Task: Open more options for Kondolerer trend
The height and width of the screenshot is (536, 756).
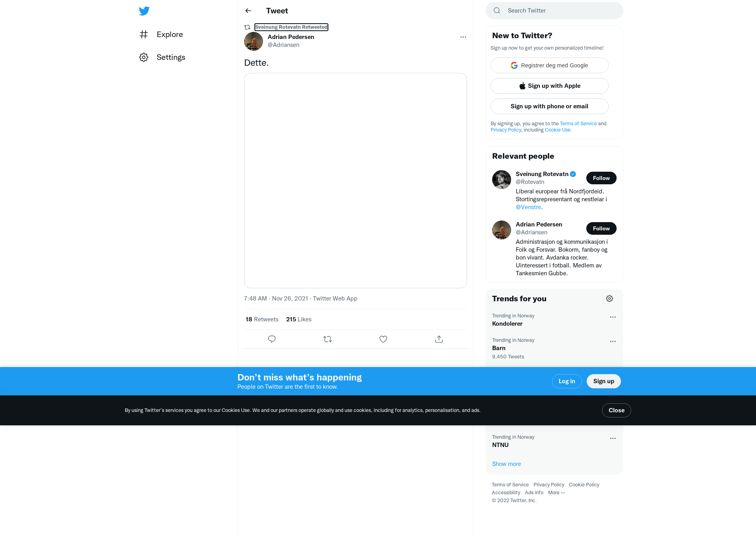Action: pos(613,317)
